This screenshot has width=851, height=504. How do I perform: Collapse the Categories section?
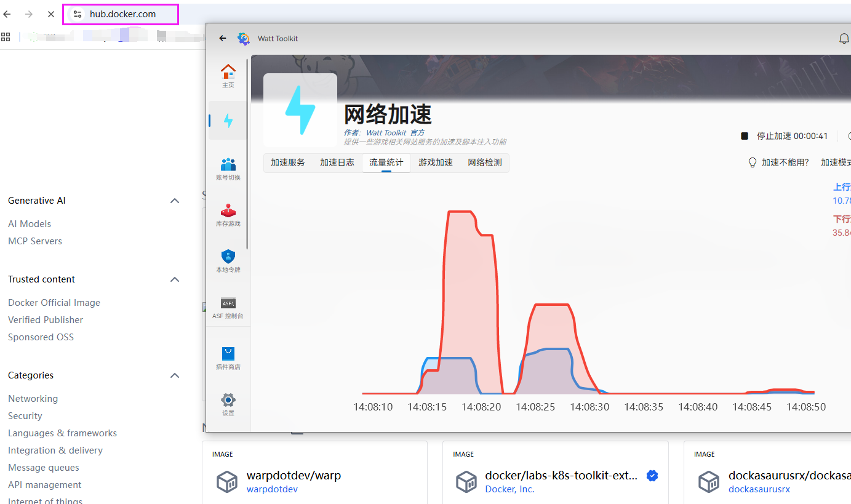click(x=175, y=375)
